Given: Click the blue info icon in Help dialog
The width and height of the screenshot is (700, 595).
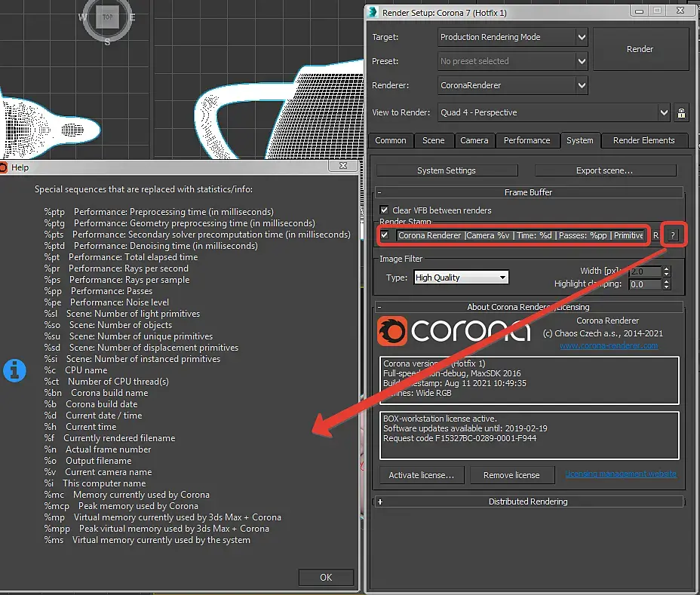Looking at the screenshot, I should [x=15, y=370].
